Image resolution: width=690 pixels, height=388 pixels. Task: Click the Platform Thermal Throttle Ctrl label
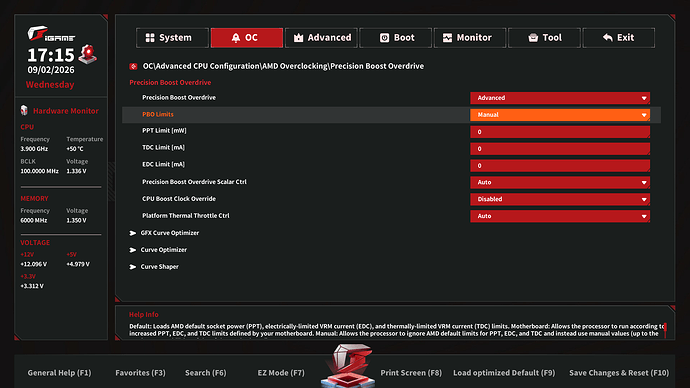(x=186, y=216)
